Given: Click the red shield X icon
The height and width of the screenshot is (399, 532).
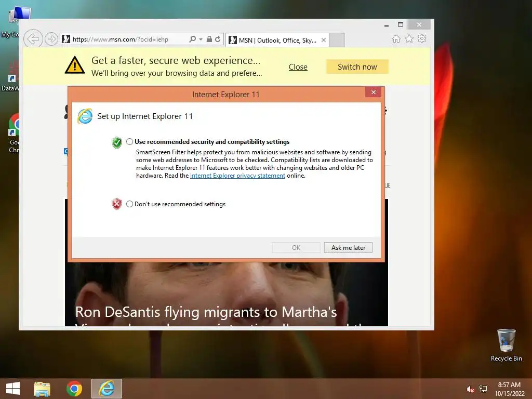Looking at the screenshot, I should pyautogui.click(x=117, y=204).
